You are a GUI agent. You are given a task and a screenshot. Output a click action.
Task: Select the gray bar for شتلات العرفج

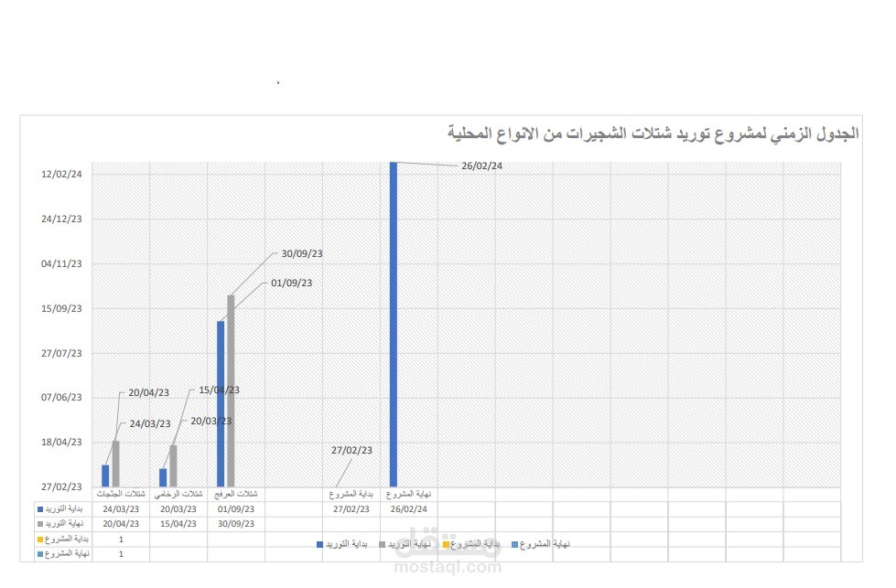click(231, 390)
